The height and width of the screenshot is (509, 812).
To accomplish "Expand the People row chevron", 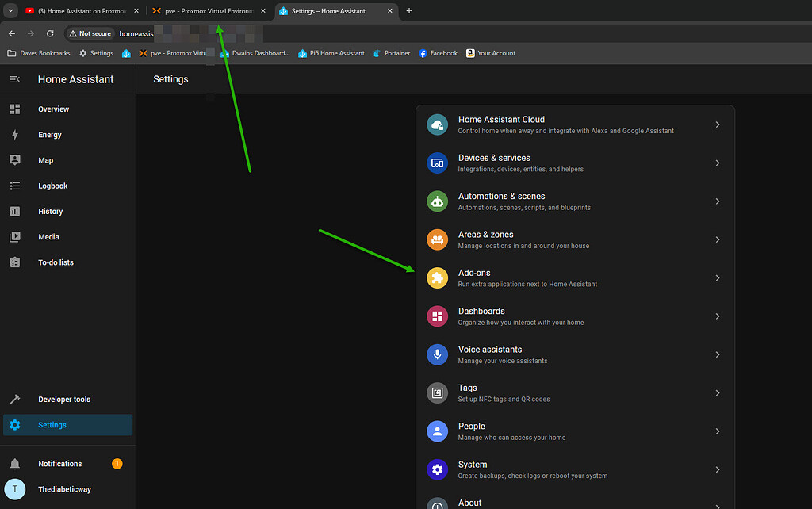I will [718, 431].
